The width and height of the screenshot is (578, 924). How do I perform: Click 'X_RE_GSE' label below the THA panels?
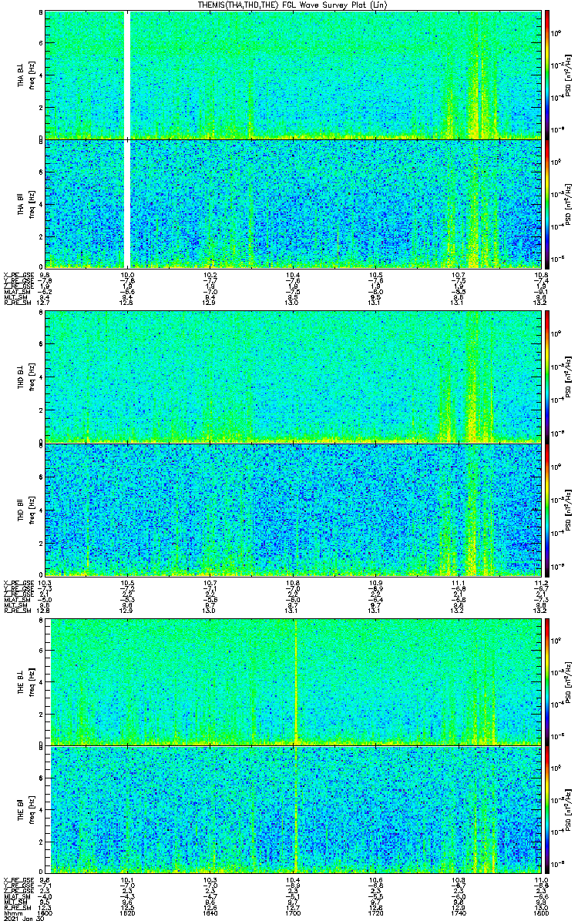point(17,274)
